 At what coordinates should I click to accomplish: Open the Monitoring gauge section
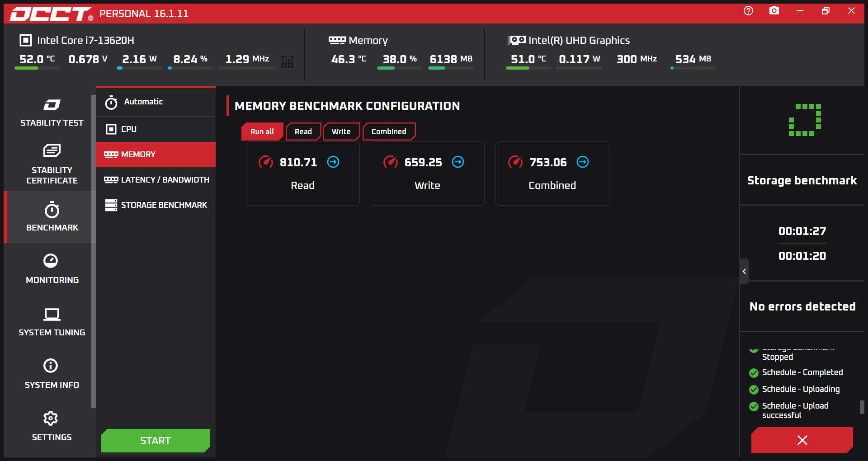(x=52, y=269)
